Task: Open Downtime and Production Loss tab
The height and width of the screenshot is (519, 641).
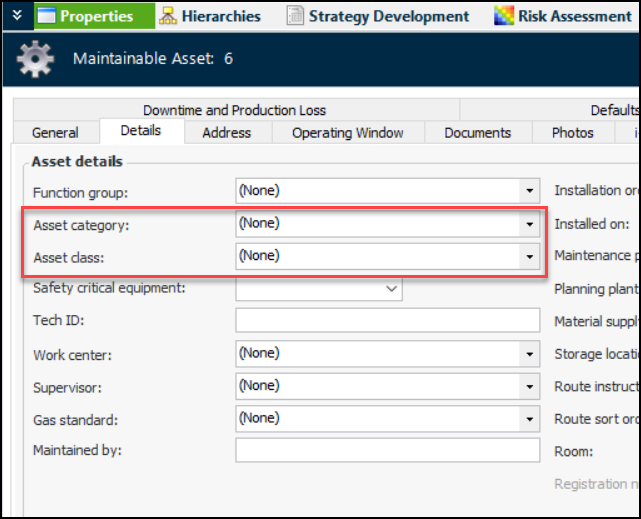Action: [x=234, y=110]
